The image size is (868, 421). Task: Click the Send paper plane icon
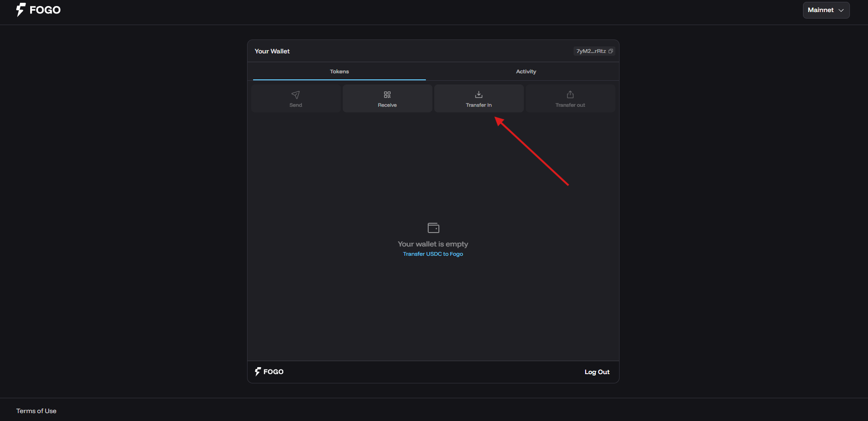point(295,95)
